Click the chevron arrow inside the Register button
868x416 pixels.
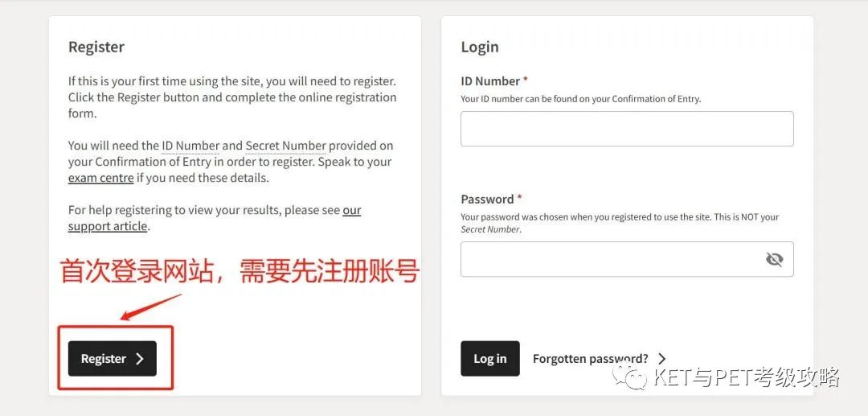pos(140,359)
